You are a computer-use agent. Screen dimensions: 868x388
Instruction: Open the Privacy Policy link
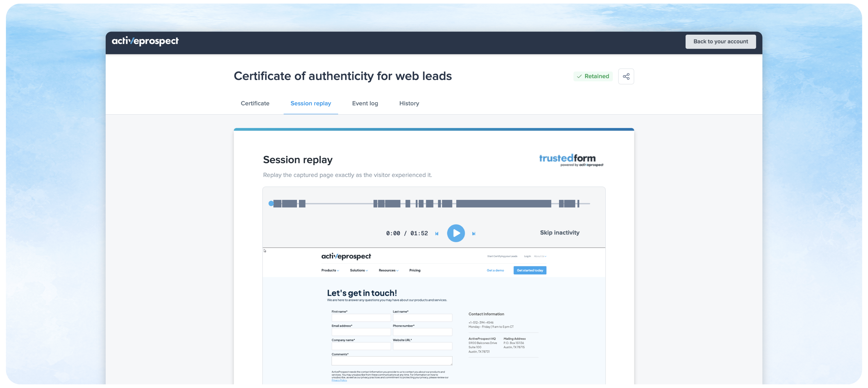click(339, 380)
